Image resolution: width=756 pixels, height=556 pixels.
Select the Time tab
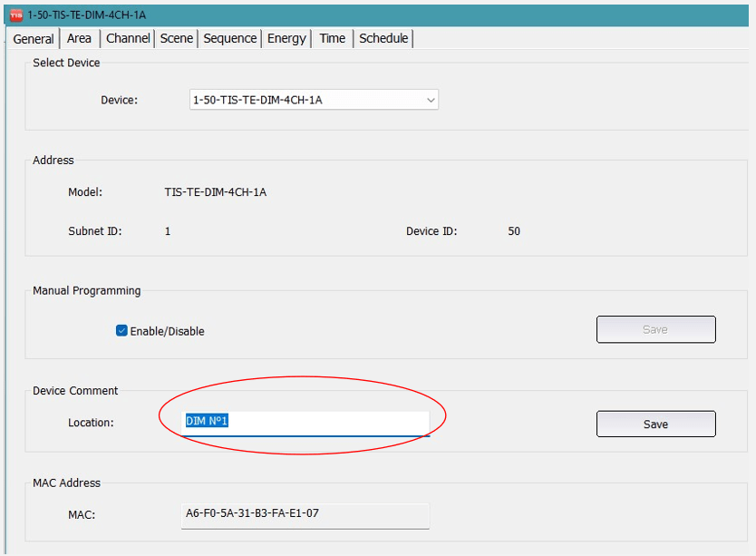coord(332,39)
